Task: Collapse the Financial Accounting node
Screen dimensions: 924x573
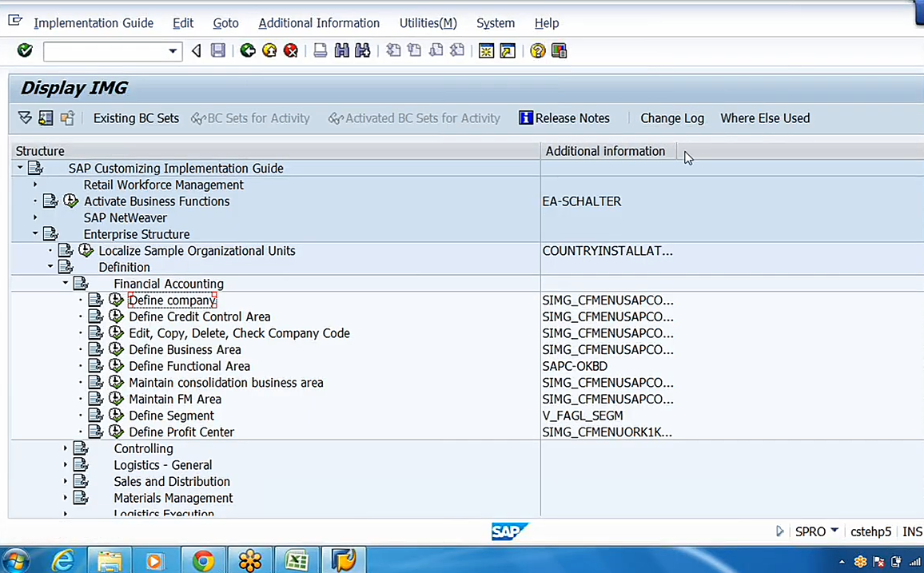Action: point(66,283)
